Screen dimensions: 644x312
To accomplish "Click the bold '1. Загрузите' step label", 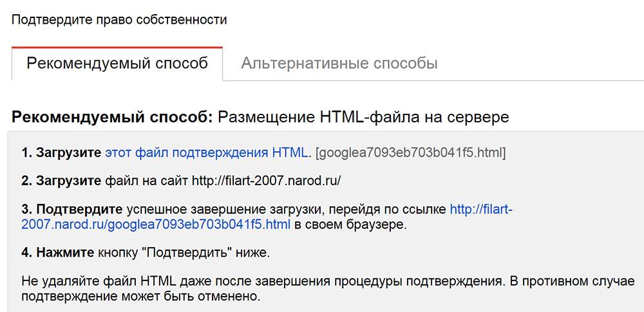I will click(x=61, y=153).
